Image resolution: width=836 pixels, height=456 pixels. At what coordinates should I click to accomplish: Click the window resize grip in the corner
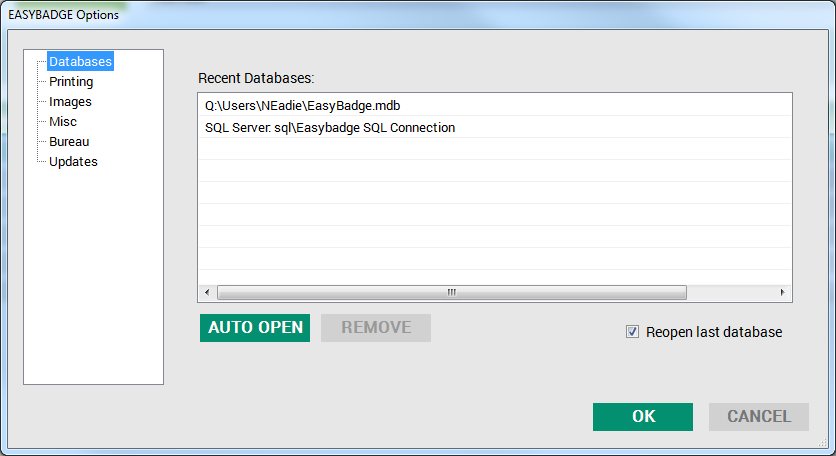pyautogui.click(x=822, y=443)
